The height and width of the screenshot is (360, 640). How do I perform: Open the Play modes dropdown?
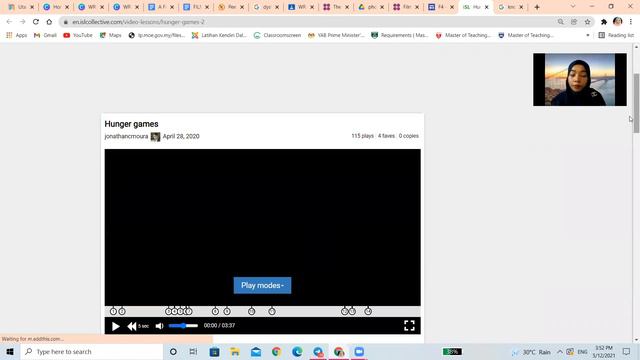pyautogui.click(x=262, y=285)
